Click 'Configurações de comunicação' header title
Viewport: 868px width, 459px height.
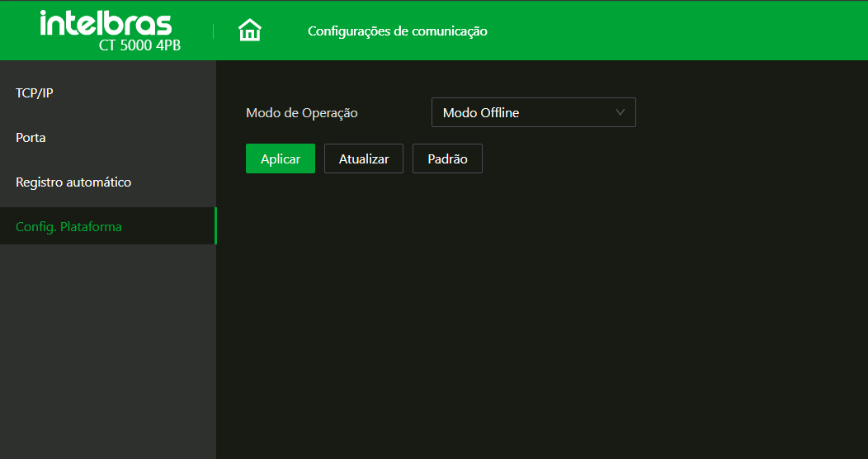(x=398, y=31)
